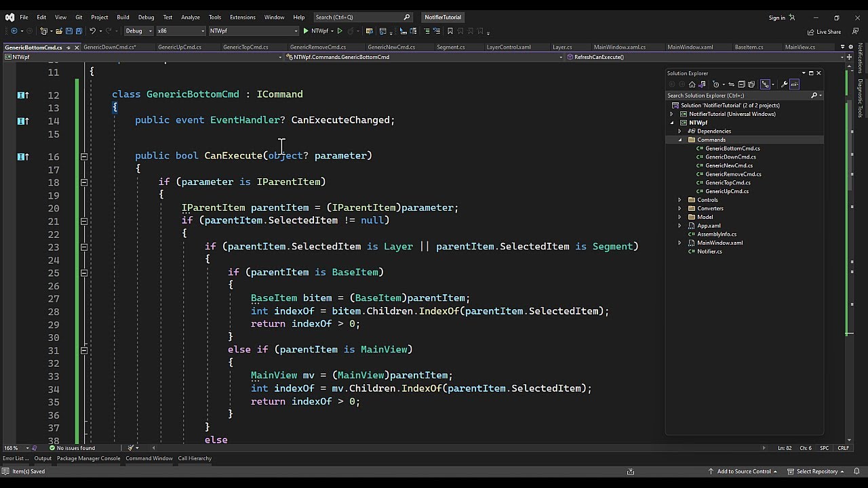Click the No issues found status indicator

[x=72, y=448]
